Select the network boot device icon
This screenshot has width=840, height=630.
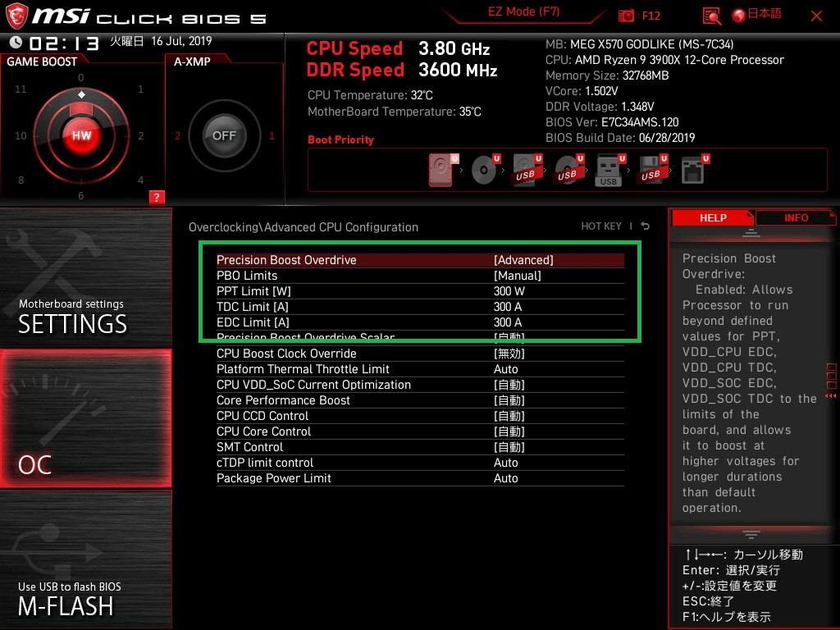coord(695,170)
